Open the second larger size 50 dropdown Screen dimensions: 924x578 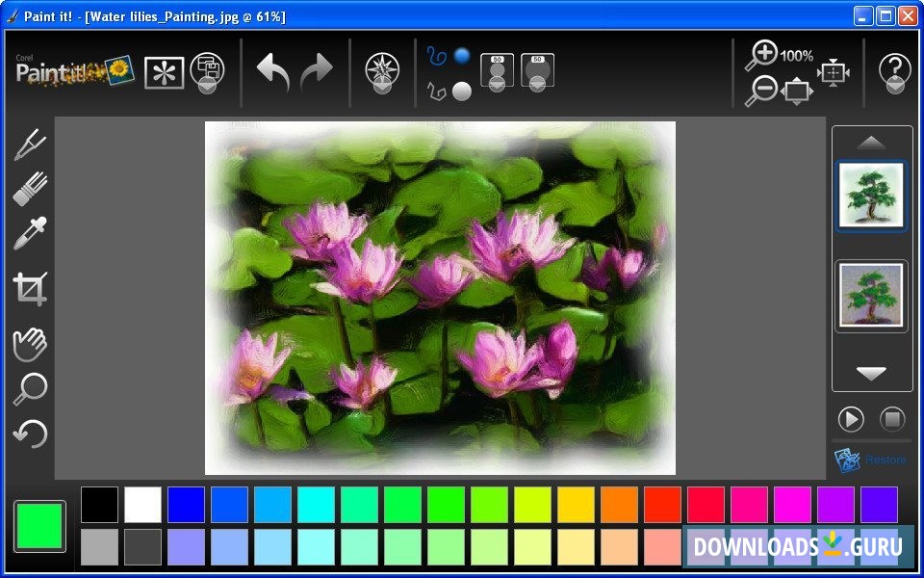click(537, 72)
